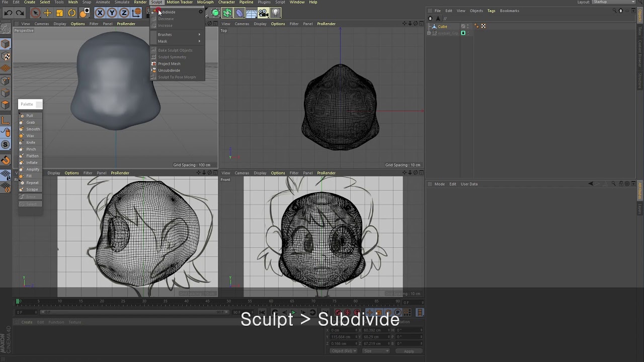Open the Layout Startup dropdown
This screenshot has width=644, height=362.
pyautogui.click(x=614, y=2)
